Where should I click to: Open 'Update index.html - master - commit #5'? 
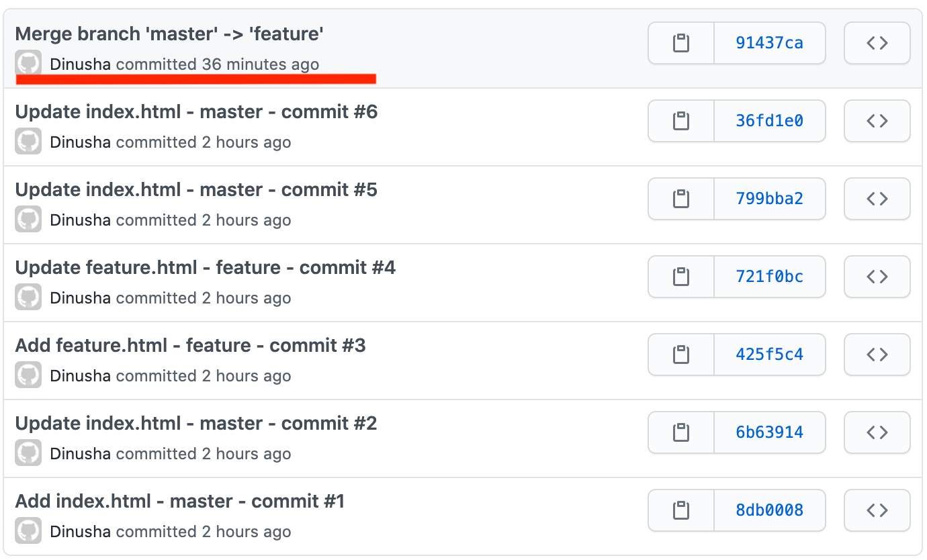[x=196, y=189]
